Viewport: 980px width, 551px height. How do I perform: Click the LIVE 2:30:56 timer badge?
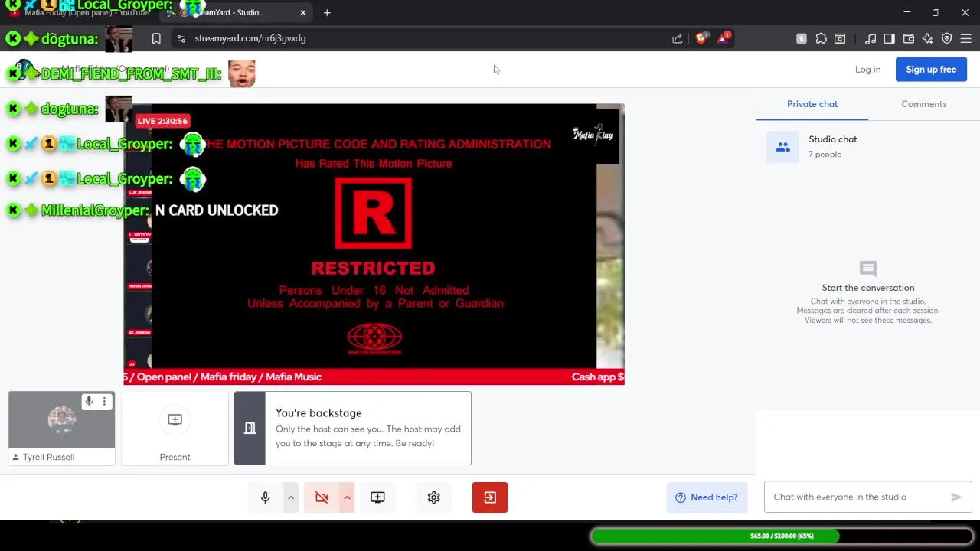coord(162,121)
